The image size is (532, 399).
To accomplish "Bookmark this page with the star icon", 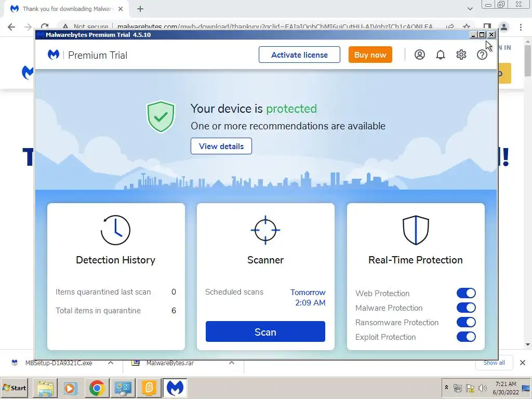I will click(x=467, y=26).
